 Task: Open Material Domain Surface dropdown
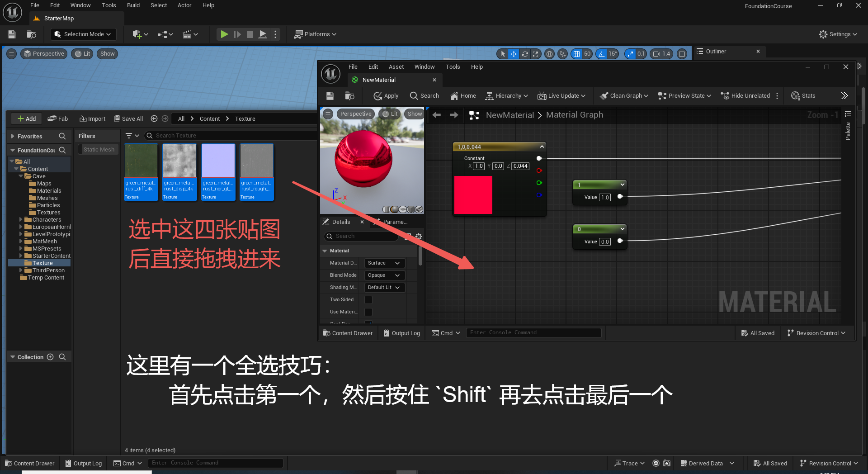[384, 263]
